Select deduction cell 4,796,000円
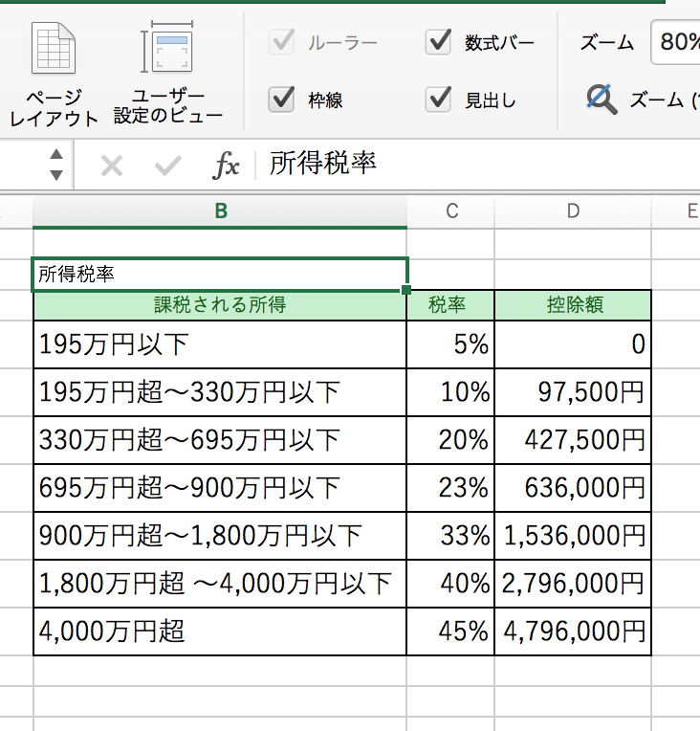The image size is (700, 731). 573,631
